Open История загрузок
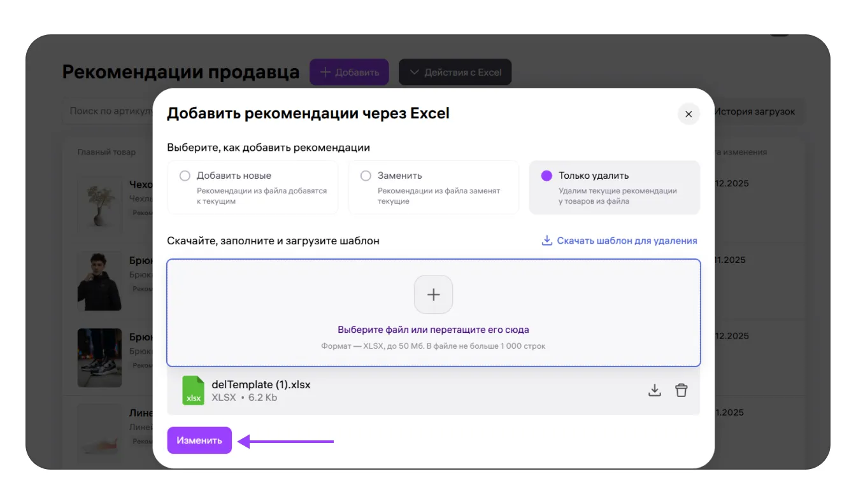Screen dimensions: 856x504 pos(754,111)
